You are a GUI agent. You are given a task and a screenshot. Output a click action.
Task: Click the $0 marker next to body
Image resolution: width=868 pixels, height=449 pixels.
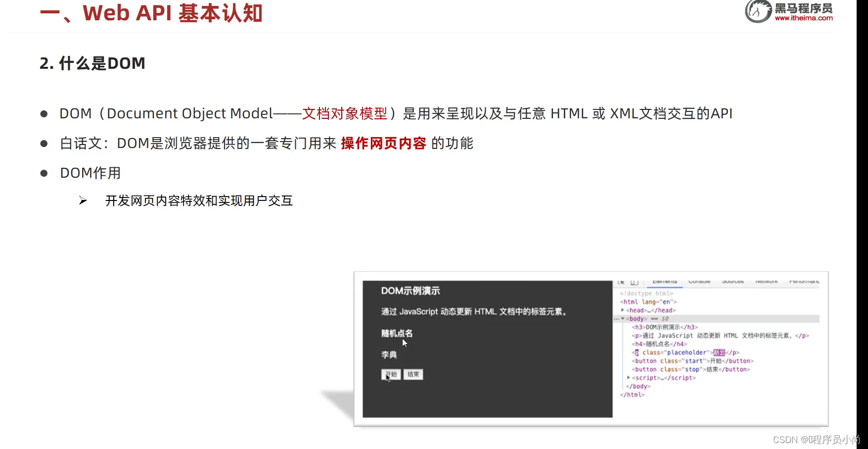point(665,319)
